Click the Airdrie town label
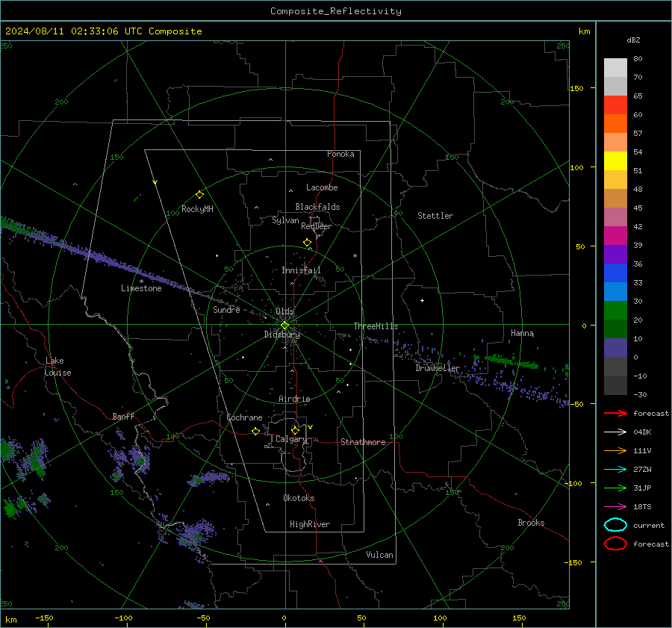Viewport: 672px width, 628px height. [x=294, y=399]
